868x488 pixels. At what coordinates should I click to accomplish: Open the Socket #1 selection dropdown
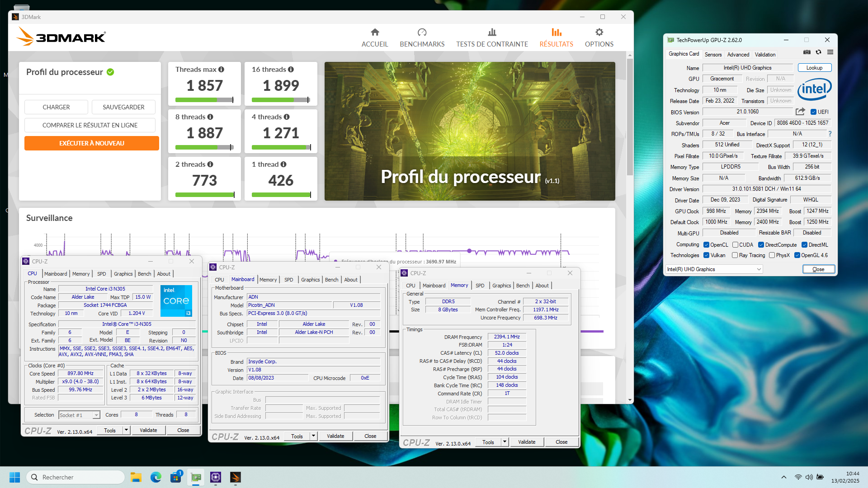[x=79, y=415]
